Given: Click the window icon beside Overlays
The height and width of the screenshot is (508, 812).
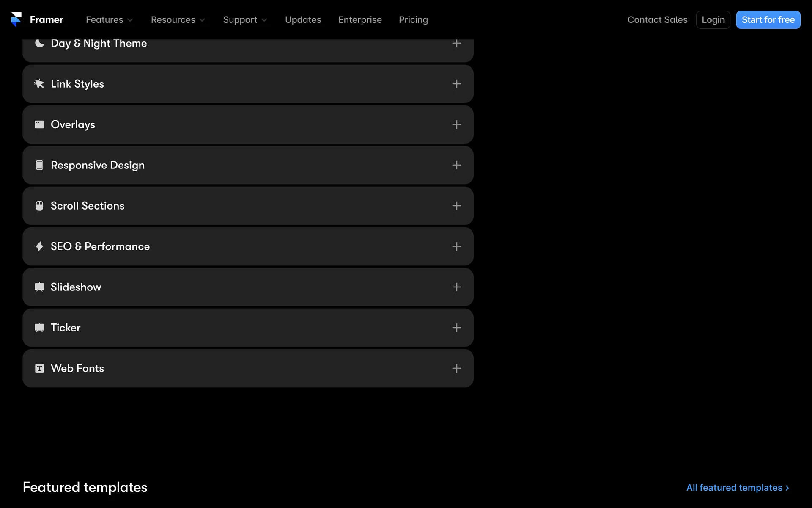Looking at the screenshot, I should (39, 124).
